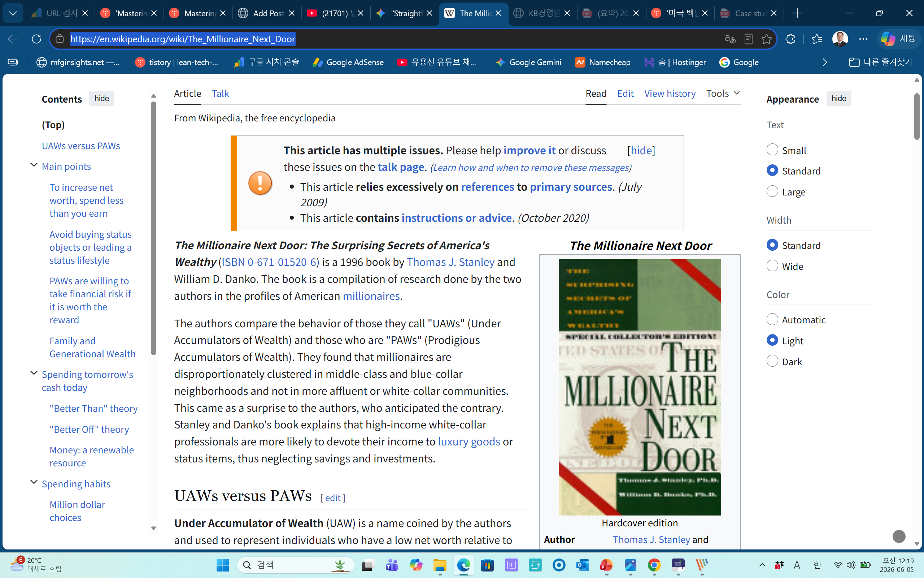Open Wi-Fi network status icon
The image size is (924, 578).
pyautogui.click(x=838, y=565)
